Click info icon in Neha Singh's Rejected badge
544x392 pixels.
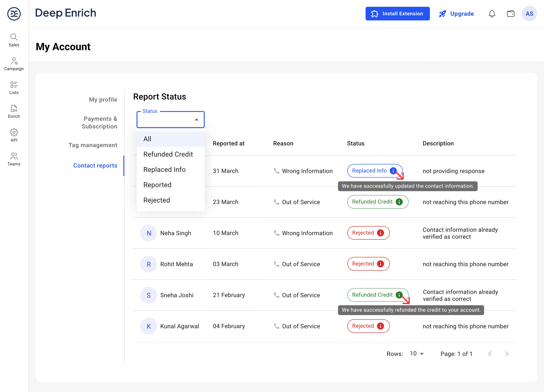[x=380, y=233]
